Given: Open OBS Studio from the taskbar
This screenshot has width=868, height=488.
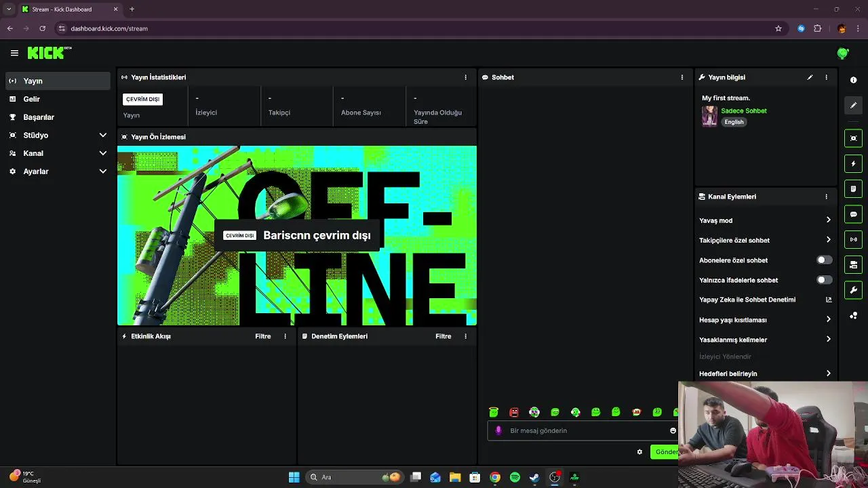Looking at the screenshot, I should click(x=555, y=477).
